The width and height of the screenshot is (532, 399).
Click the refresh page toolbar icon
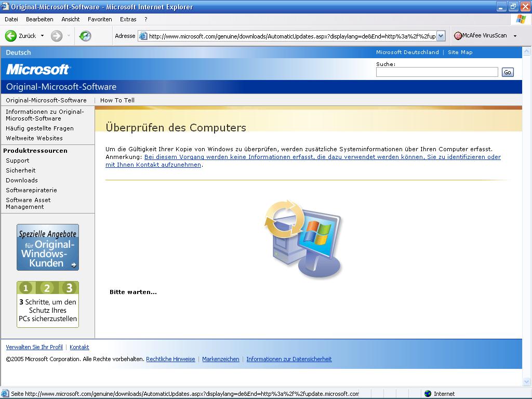85,36
